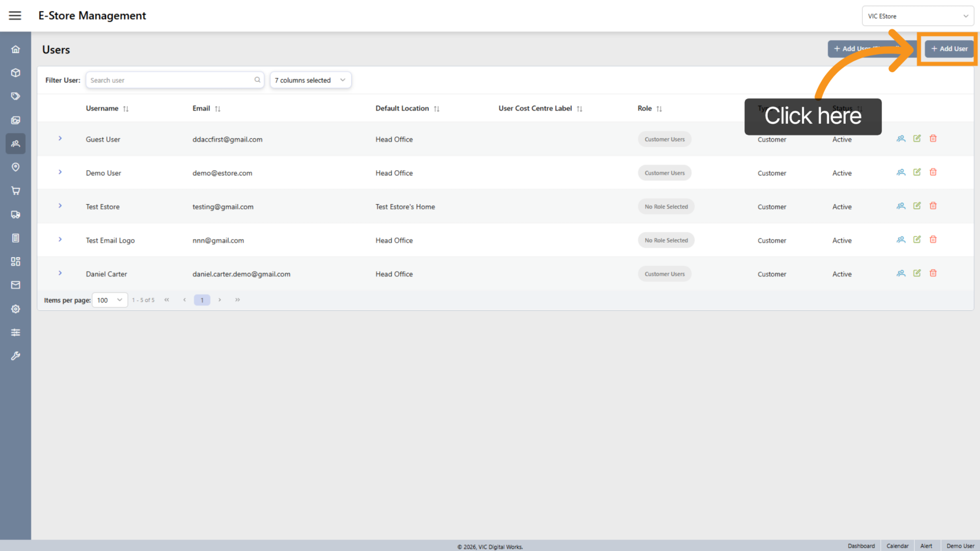Delete Test Estore using the red trash icon
The height and width of the screenshot is (551, 980).
933,205
